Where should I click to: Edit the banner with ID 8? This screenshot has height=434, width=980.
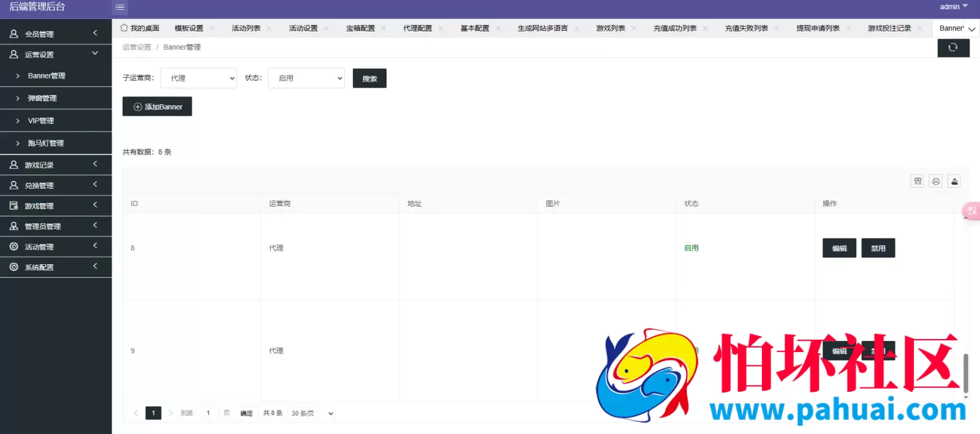[x=839, y=248]
